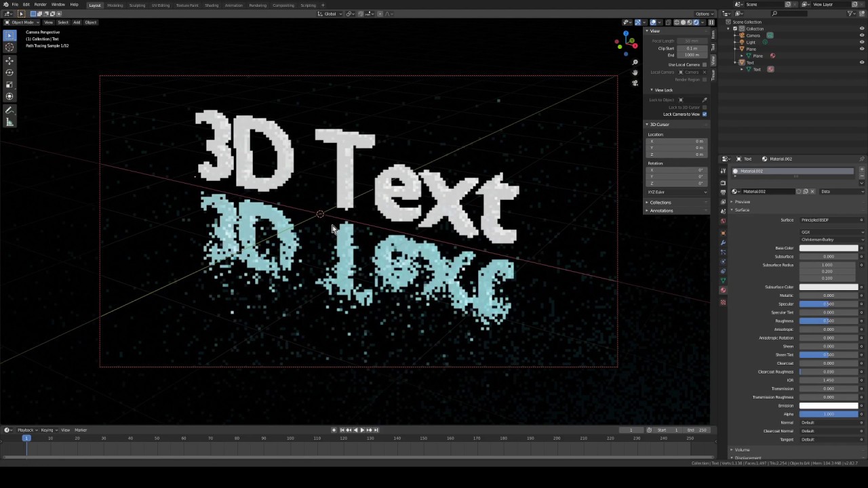
Task: Switch to the Modeling workspace tab
Action: pyautogui.click(x=115, y=5)
